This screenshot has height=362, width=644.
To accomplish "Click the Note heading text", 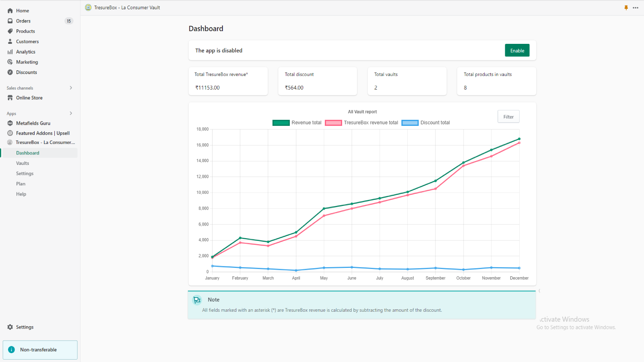I will pos(214,300).
